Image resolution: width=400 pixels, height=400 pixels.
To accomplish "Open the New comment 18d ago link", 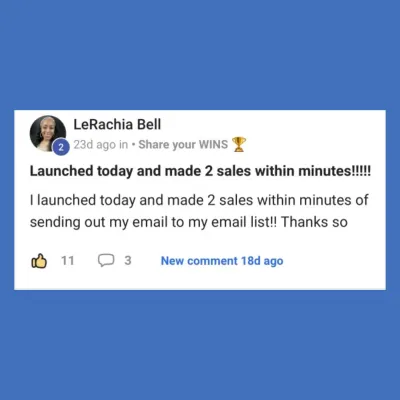I will pyautogui.click(x=222, y=261).
